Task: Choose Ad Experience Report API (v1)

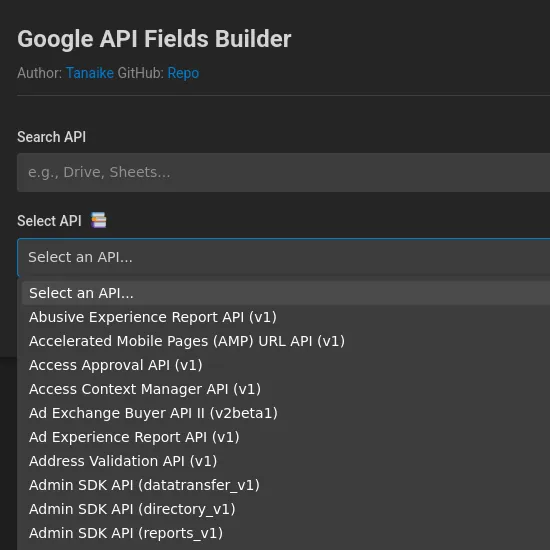Action: click(x=286, y=437)
